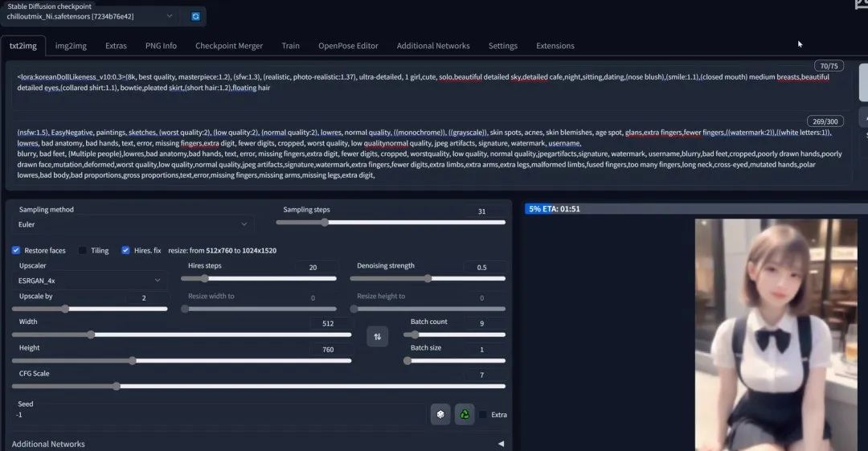868x451 pixels.
Task: Click the swap width and height icon
Action: 377,336
